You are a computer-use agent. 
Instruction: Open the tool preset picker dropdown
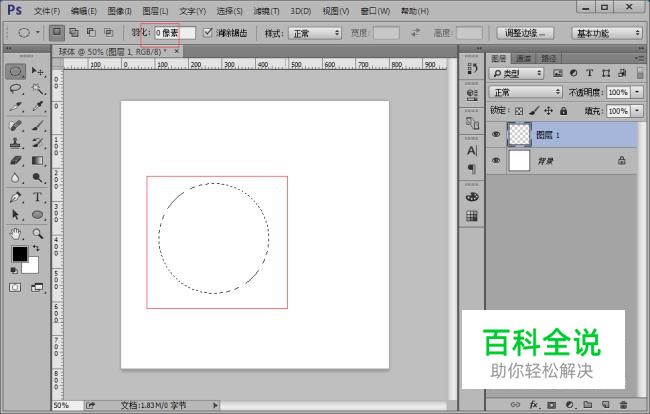tap(38, 32)
